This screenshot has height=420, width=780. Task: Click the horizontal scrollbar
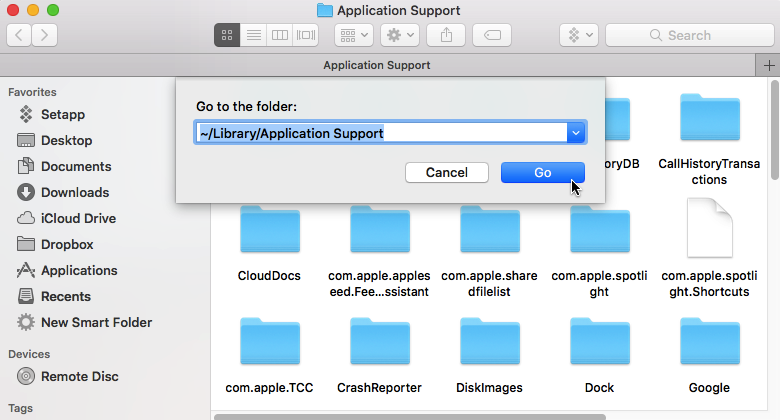[410, 417]
